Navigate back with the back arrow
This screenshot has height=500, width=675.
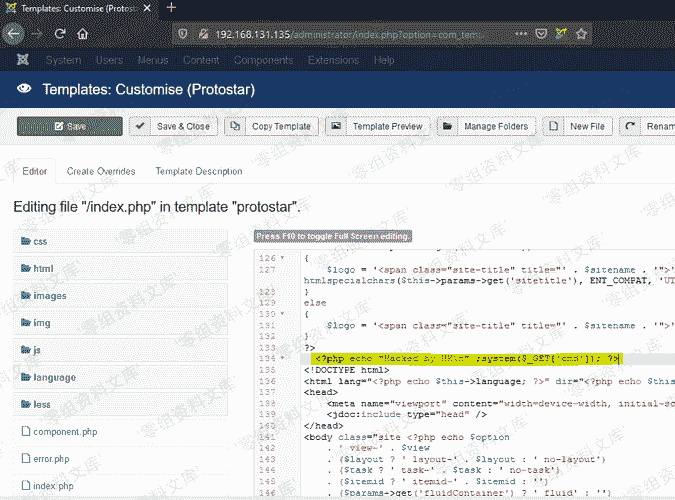(x=15, y=33)
